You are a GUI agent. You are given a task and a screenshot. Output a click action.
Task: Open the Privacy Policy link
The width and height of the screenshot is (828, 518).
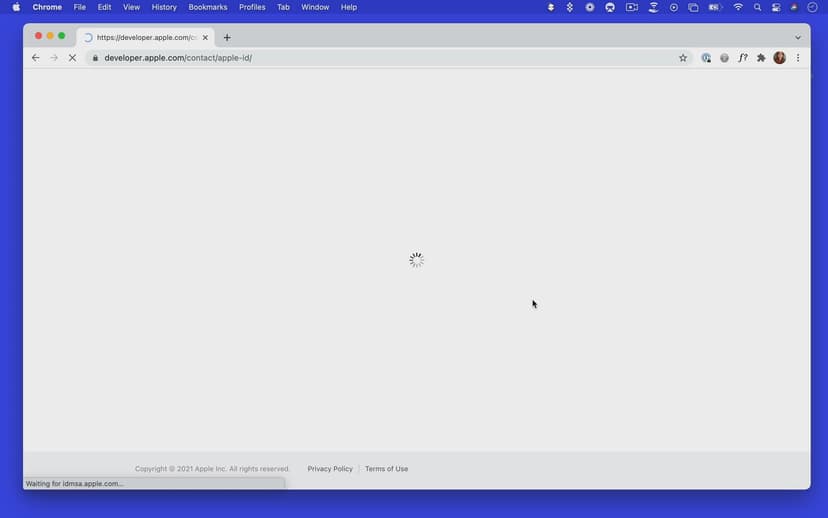pos(330,469)
